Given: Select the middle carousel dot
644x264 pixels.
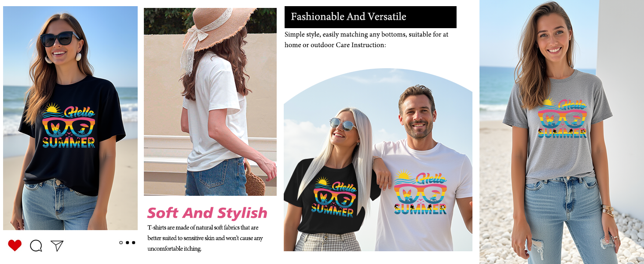Looking at the screenshot, I should 127,242.
